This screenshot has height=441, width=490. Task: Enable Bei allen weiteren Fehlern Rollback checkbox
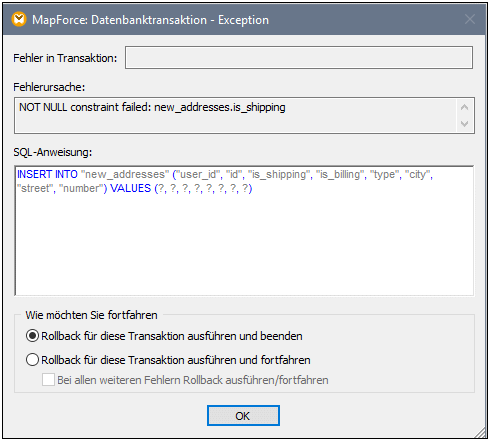click(x=48, y=380)
